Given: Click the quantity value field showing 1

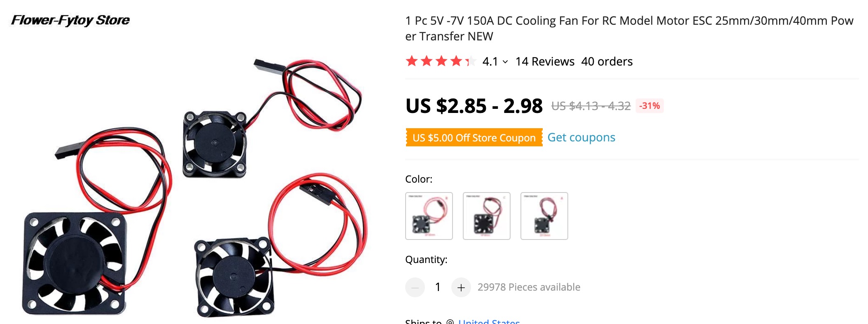Looking at the screenshot, I should [x=438, y=287].
